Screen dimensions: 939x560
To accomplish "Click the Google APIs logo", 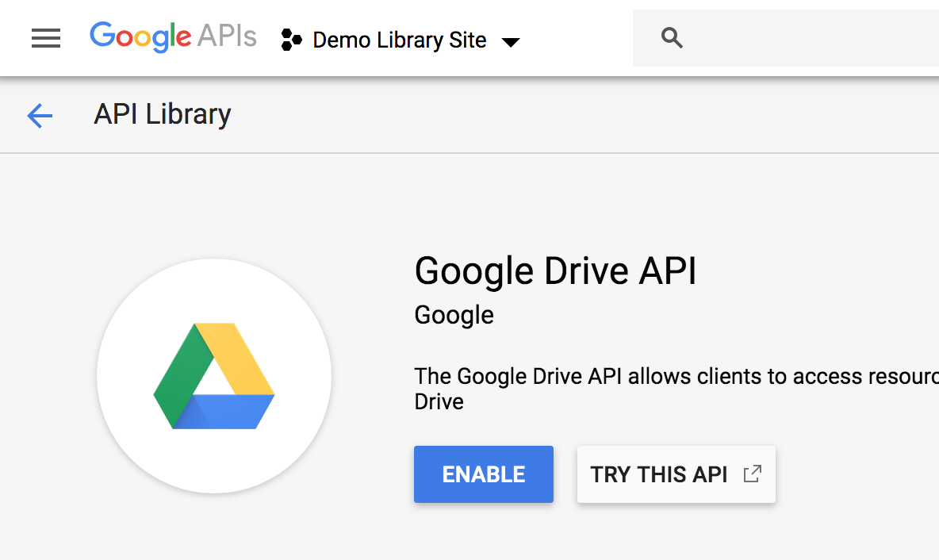I will click(173, 37).
